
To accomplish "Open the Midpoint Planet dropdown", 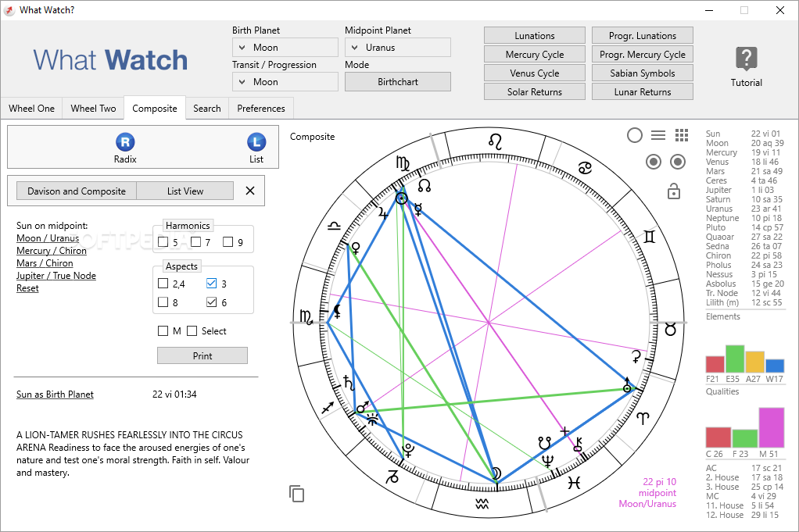I will tap(397, 48).
